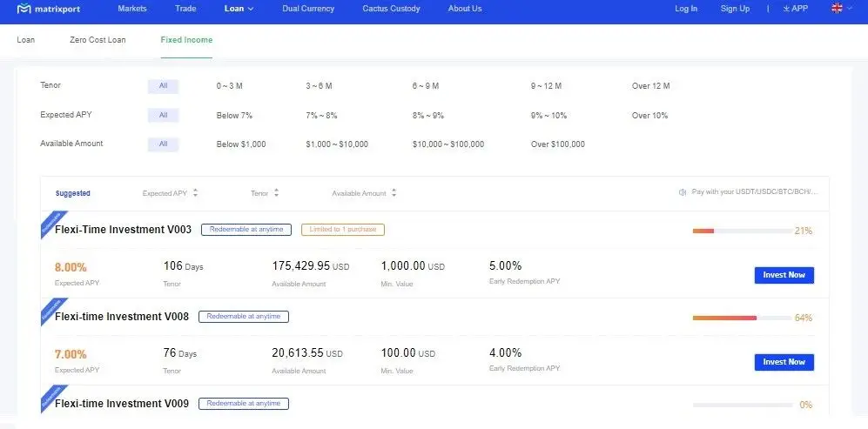Sort by Expected APY arrows
Image resolution: width=868 pixels, height=429 pixels.
pyautogui.click(x=196, y=193)
